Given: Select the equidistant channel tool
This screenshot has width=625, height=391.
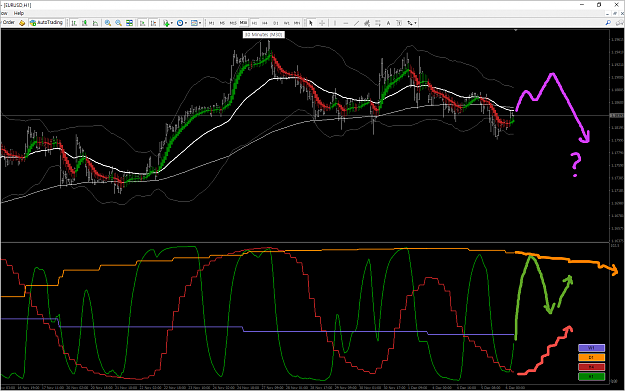Looking at the screenshot, I should click(x=367, y=23).
